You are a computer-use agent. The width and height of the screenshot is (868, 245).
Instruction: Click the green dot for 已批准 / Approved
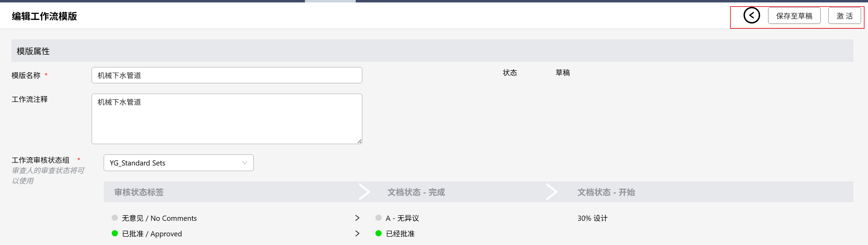point(115,233)
